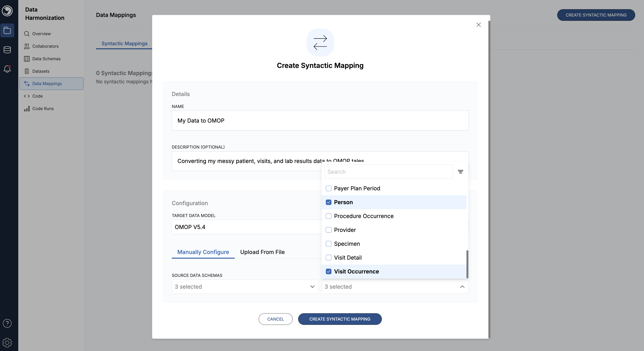Check the Specimen checkbox

coord(329,244)
